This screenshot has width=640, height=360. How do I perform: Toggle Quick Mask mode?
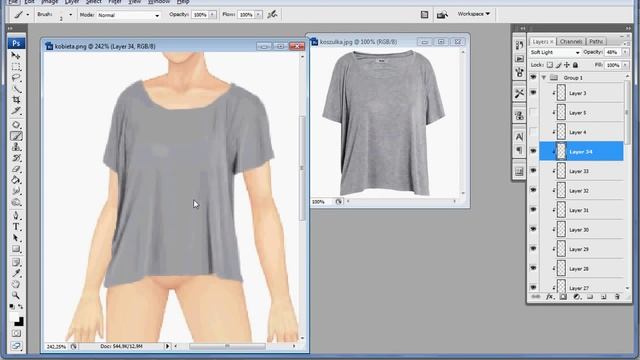[16, 334]
